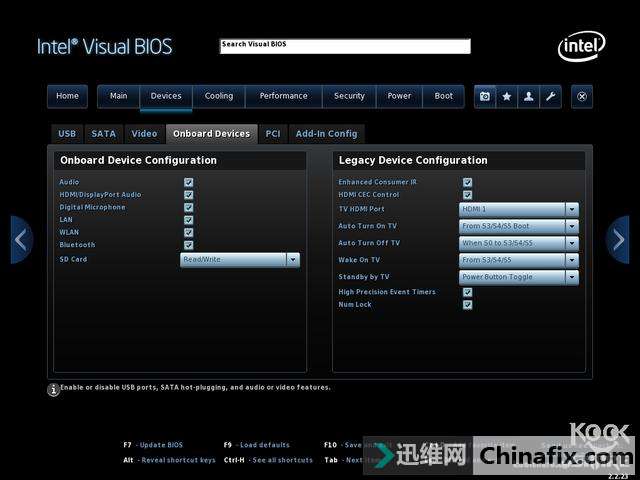Viewport: 640px width, 480px height.
Task: Click the TV HDMI Port label
Action: coord(361,209)
